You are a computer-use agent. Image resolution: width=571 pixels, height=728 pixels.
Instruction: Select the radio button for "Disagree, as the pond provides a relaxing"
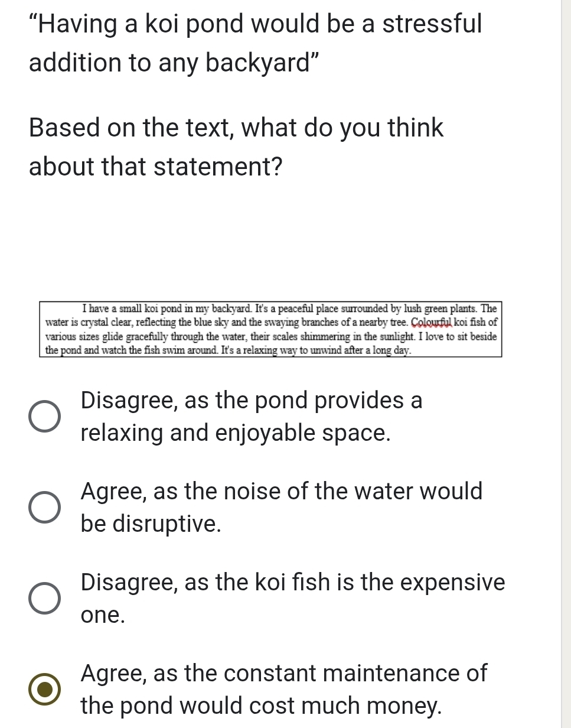[44, 417]
